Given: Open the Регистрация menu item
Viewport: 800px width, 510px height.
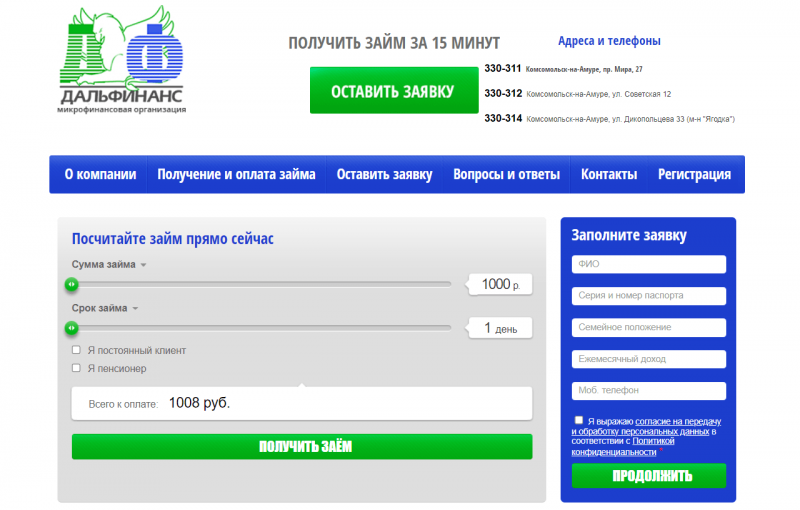Looking at the screenshot, I should [x=694, y=174].
